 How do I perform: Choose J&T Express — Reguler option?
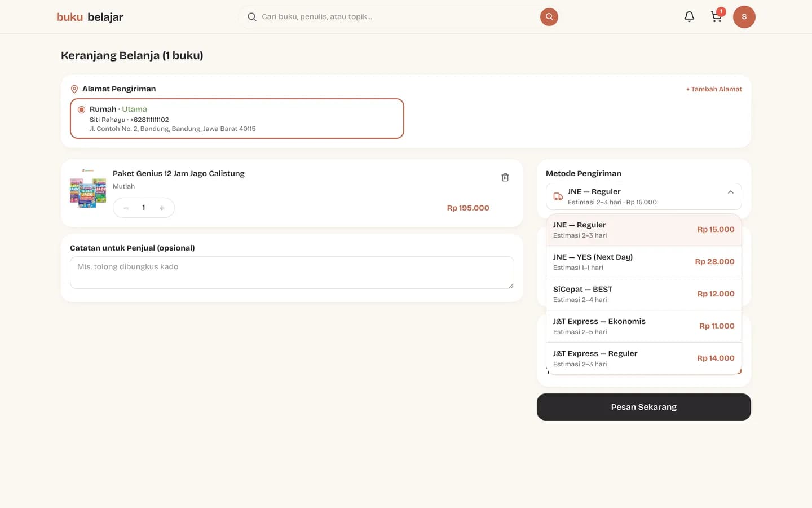point(644,358)
